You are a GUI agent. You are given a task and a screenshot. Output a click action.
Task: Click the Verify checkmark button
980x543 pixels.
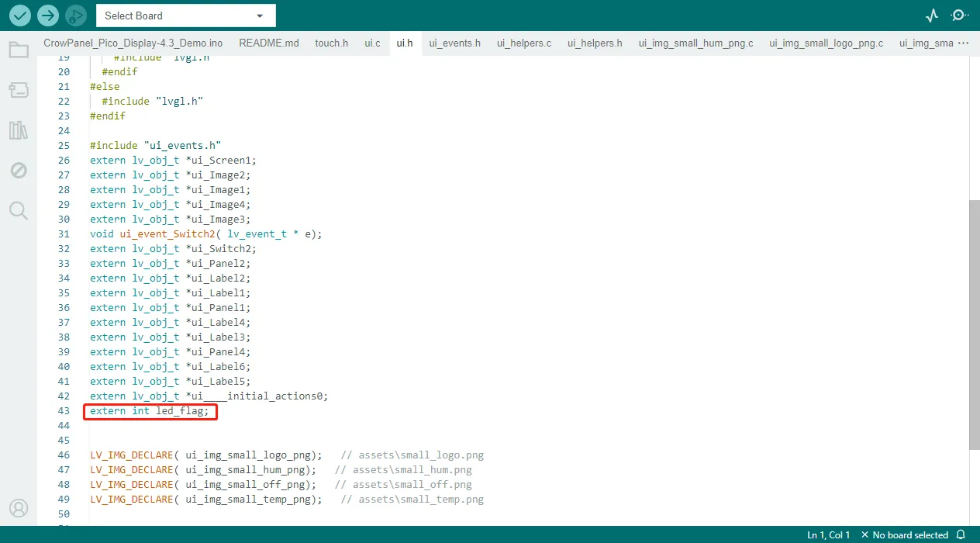pyautogui.click(x=20, y=15)
